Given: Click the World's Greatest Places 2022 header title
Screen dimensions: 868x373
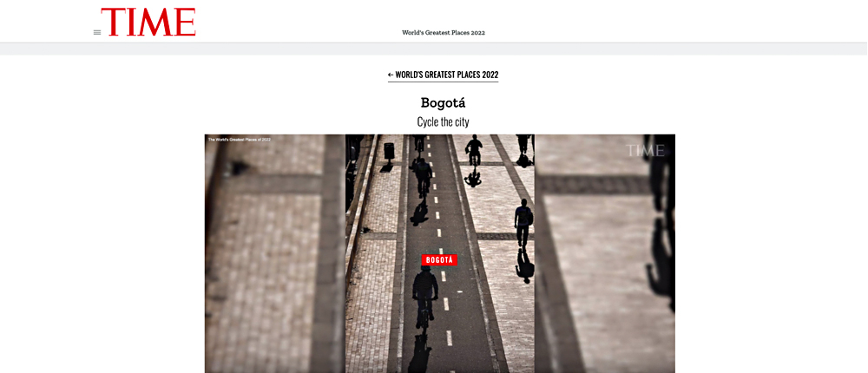Looking at the screenshot, I should 444,33.
